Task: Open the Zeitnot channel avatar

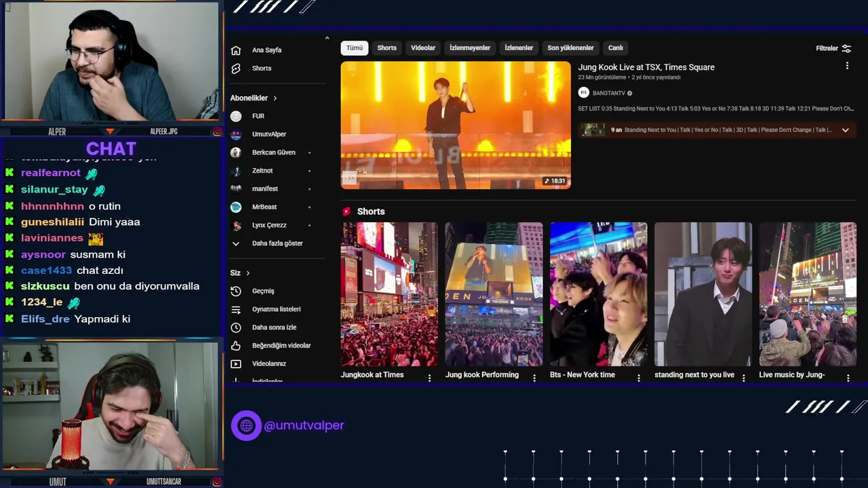Action: (x=236, y=171)
